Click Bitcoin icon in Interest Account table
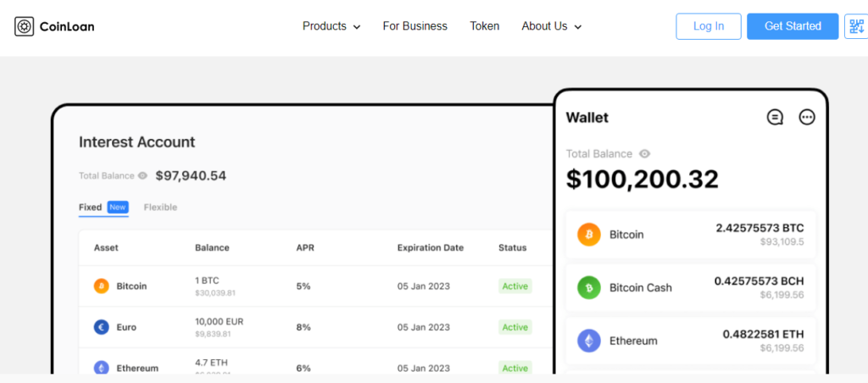Viewport: 868px width, 383px height. pyautogui.click(x=102, y=286)
